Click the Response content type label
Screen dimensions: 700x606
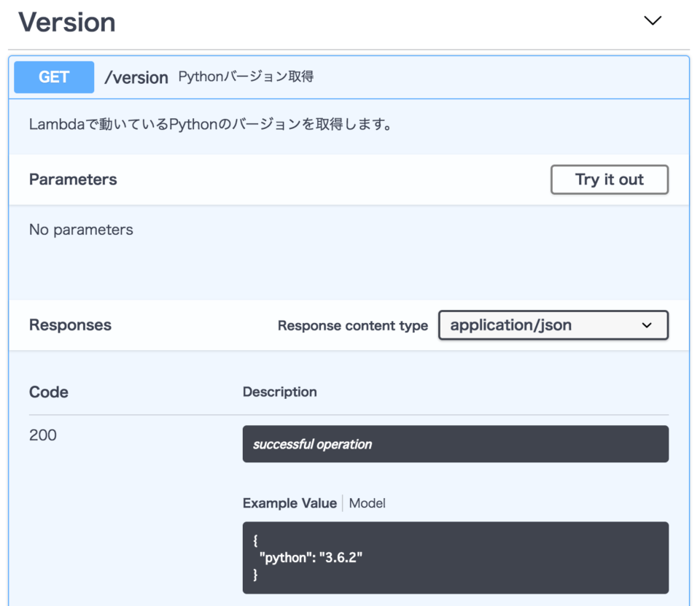click(352, 325)
